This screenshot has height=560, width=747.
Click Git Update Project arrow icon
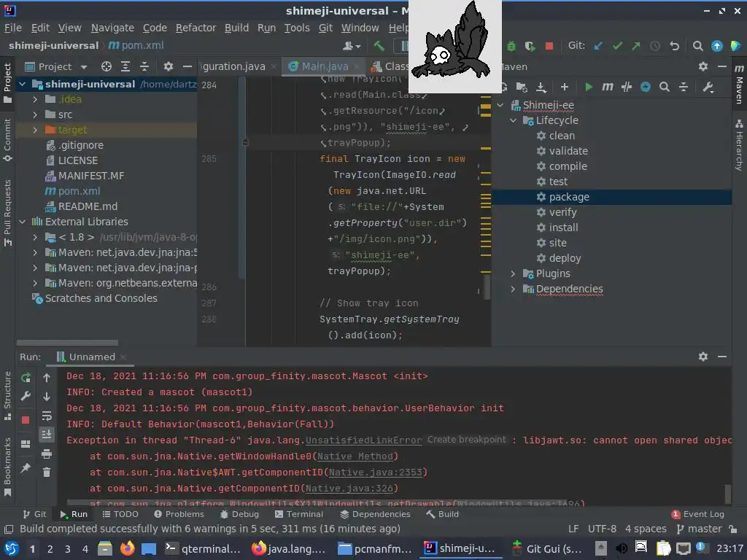click(598, 46)
